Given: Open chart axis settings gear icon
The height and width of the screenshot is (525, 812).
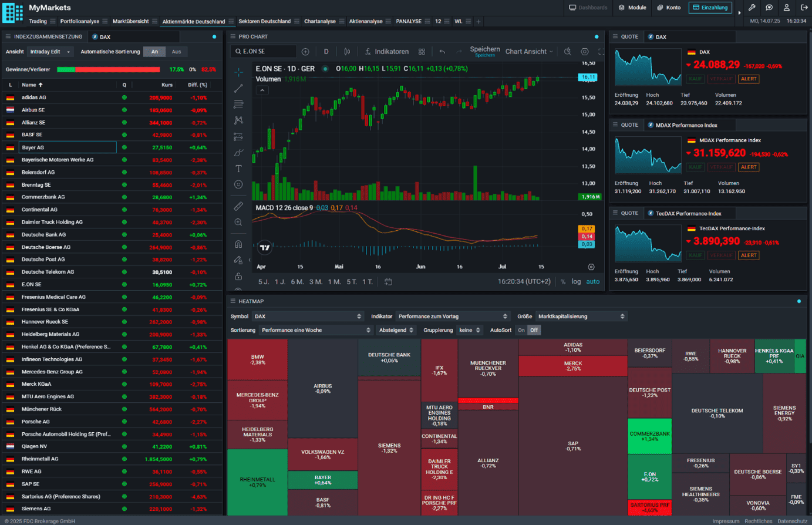Looking at the screenshot, I should click(x=591, y=267).
